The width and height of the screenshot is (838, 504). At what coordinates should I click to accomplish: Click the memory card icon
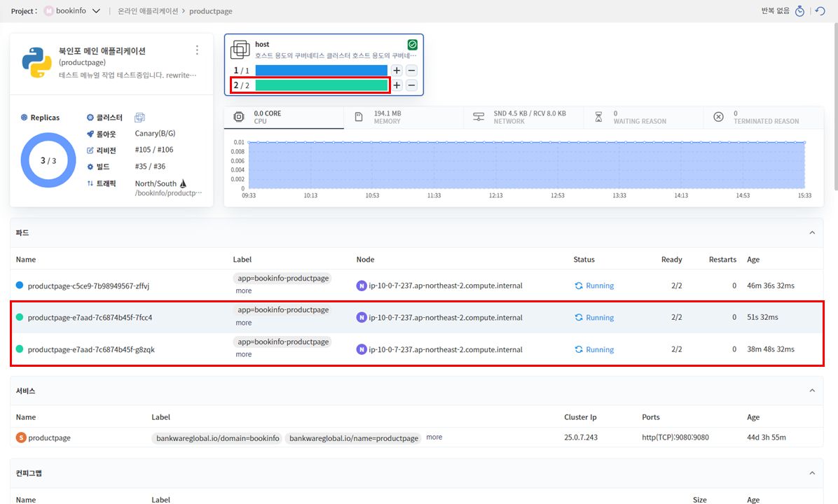point(359,117)
